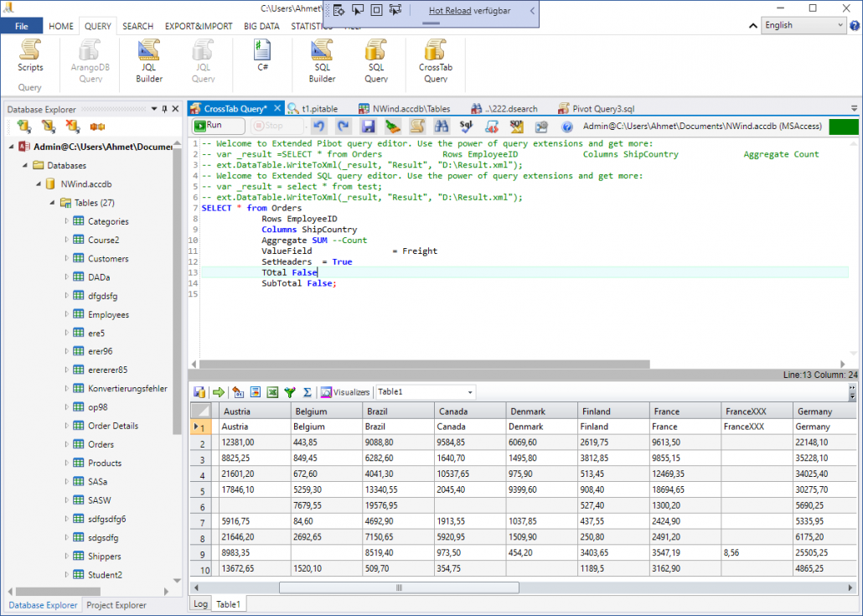Edit the database connection

(49, 127)
